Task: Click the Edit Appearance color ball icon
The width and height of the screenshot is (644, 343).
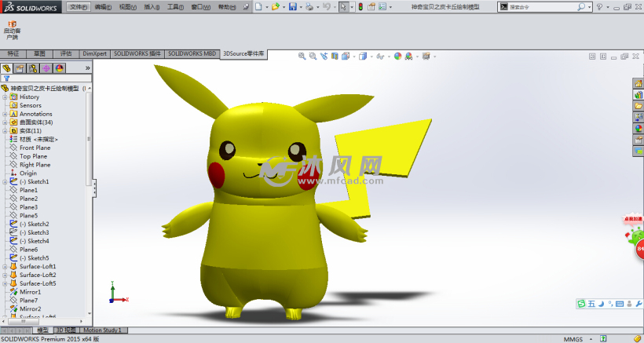Action: click(397, 57)
